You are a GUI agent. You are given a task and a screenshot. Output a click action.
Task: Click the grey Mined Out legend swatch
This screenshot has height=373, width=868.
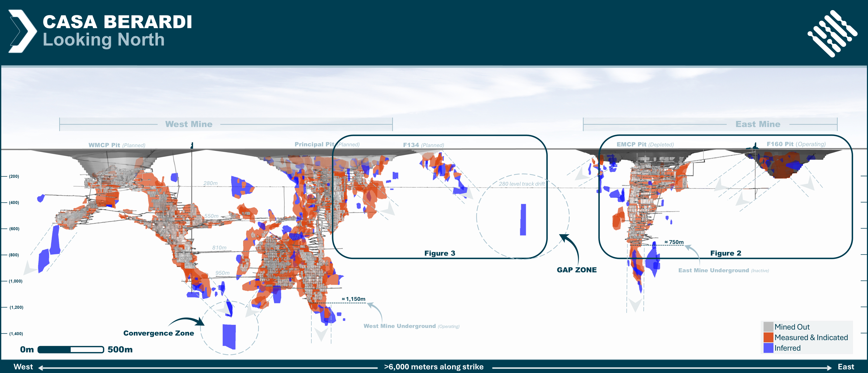point(768,327)
